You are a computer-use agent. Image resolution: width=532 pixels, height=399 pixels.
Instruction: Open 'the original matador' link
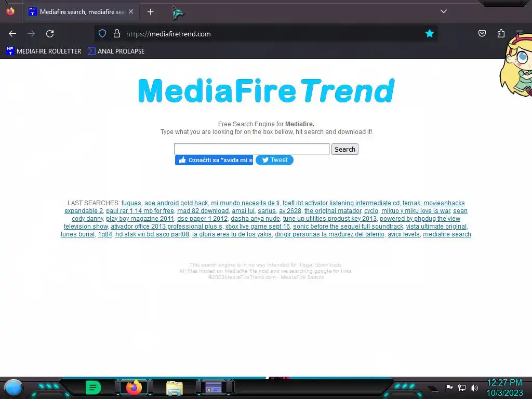pyautogui.click(x=333, y=211)
